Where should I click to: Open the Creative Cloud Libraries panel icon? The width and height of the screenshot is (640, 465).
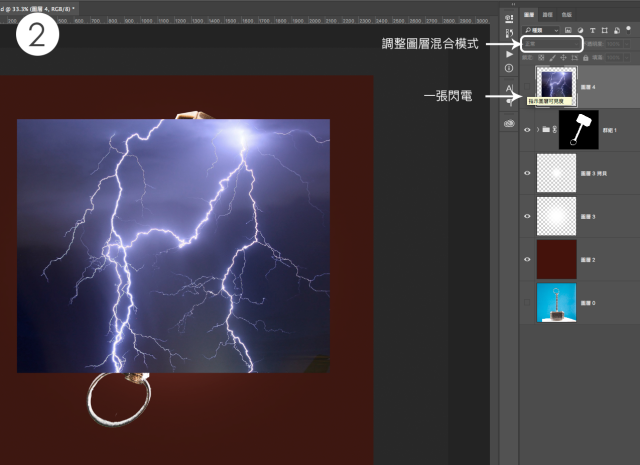click(x=508, y=123)
